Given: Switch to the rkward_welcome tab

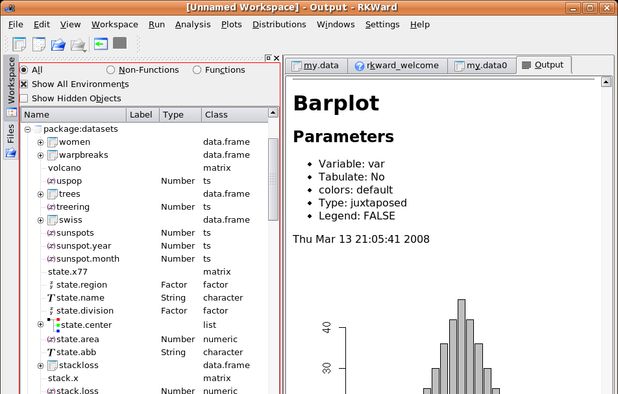Looking at the screenshot, I should [397, 65].
